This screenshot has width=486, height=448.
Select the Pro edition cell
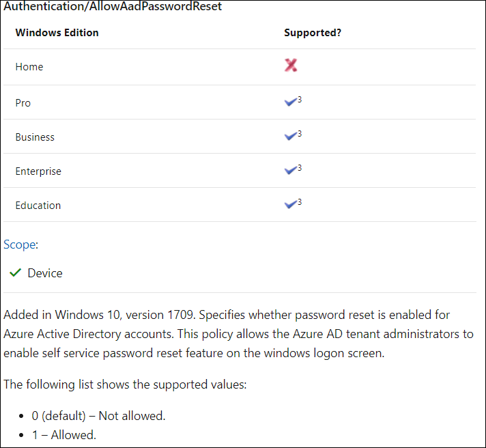(23, 103)
